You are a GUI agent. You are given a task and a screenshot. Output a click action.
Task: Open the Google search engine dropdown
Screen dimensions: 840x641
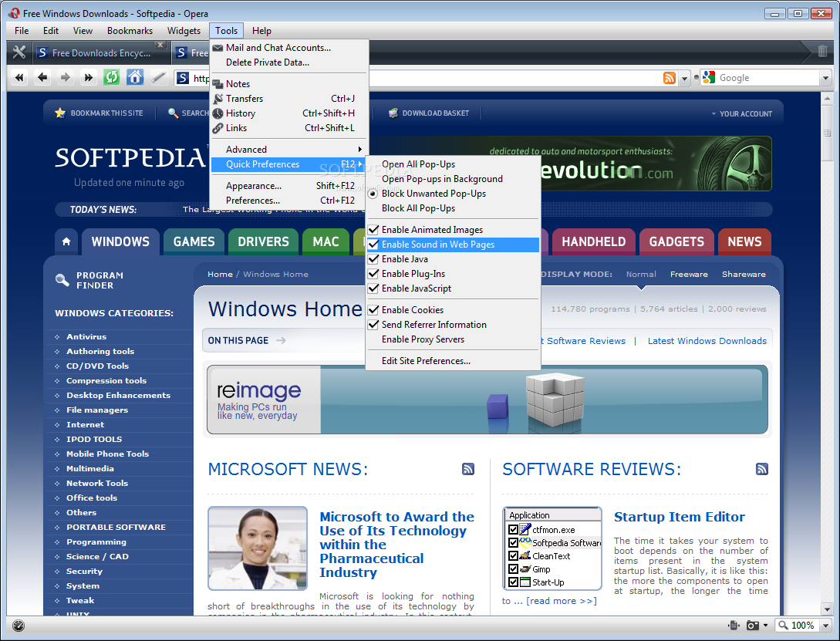pos(825,78)
